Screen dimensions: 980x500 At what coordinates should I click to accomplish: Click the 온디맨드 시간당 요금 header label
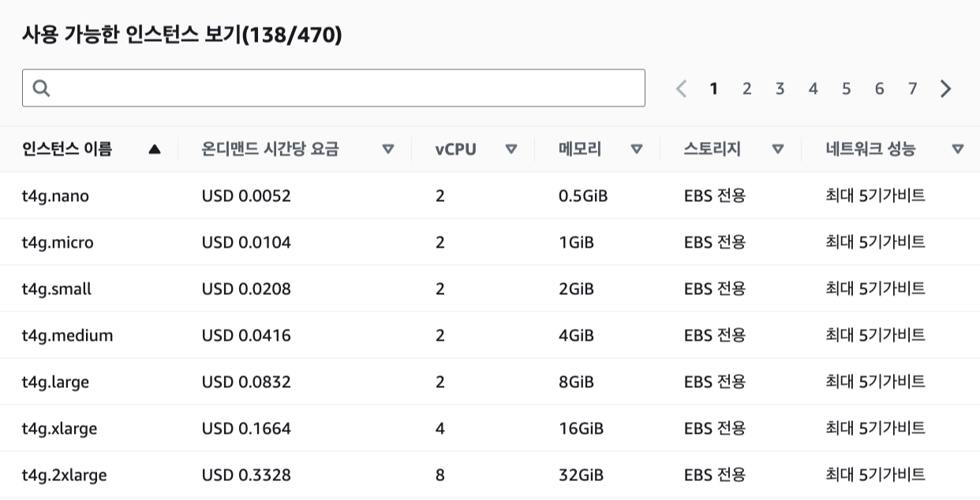point(270,149)
